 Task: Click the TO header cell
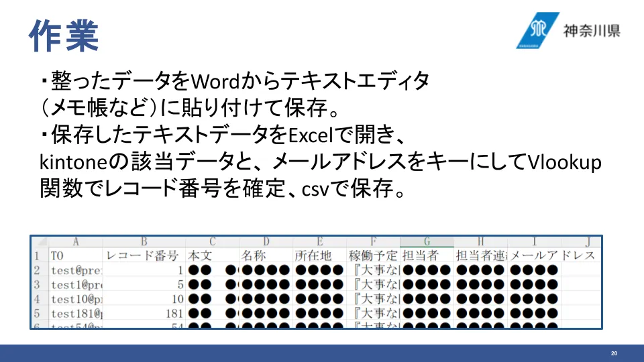tap(75, 255)
